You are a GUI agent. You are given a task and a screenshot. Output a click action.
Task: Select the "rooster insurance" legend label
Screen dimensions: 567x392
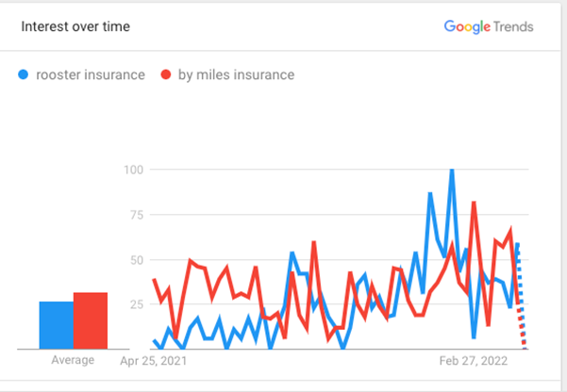89,74
